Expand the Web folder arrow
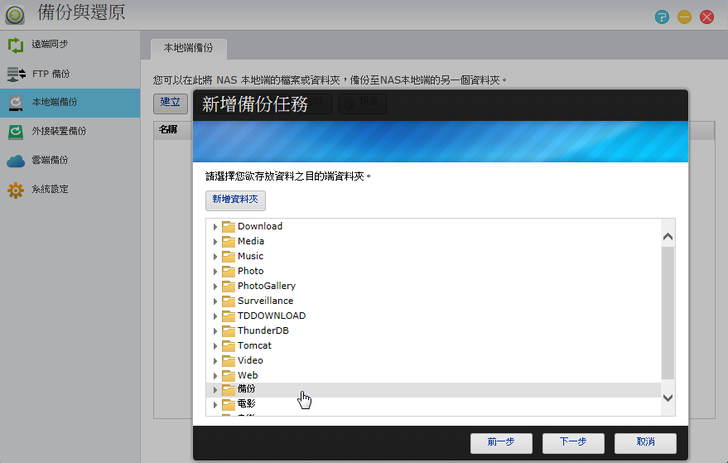Image resolution: width=728 pixels, height=463 pixels. (215, 376)
